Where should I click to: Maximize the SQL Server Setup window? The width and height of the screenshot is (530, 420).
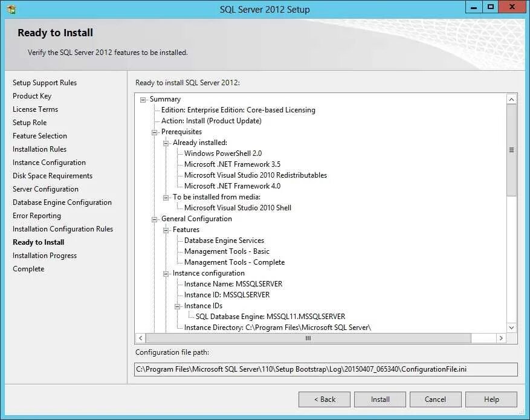tap(491, 7)
